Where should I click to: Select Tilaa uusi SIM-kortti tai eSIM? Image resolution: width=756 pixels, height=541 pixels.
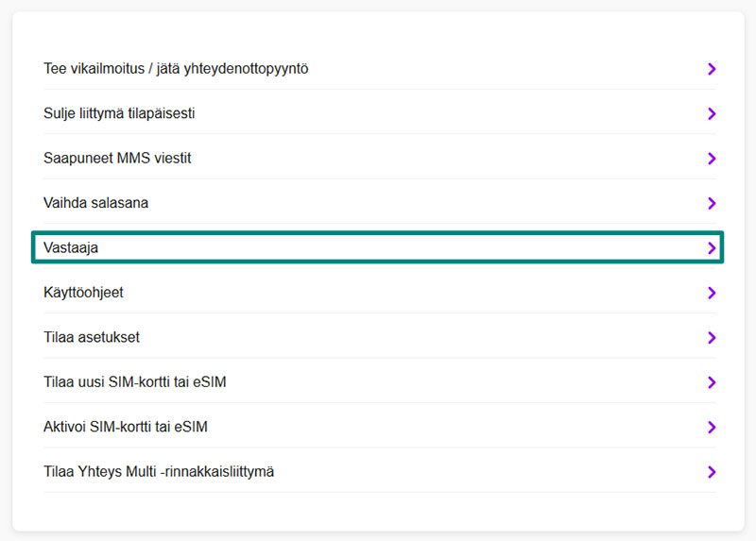[135, 382]
